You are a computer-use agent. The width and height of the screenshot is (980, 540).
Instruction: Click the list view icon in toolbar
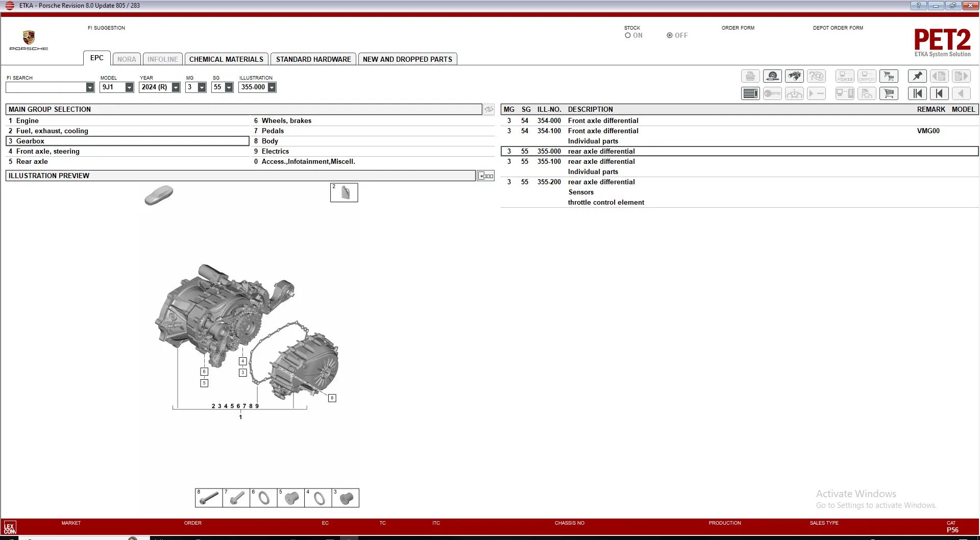(750, 93)
